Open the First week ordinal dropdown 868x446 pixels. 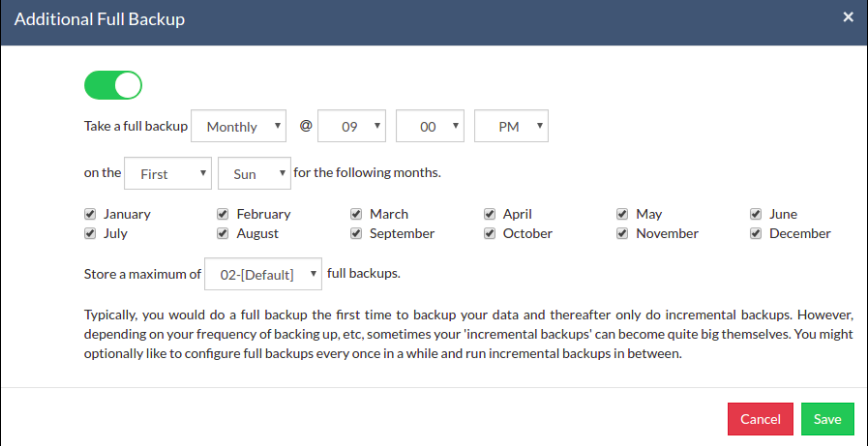[168, 174]
